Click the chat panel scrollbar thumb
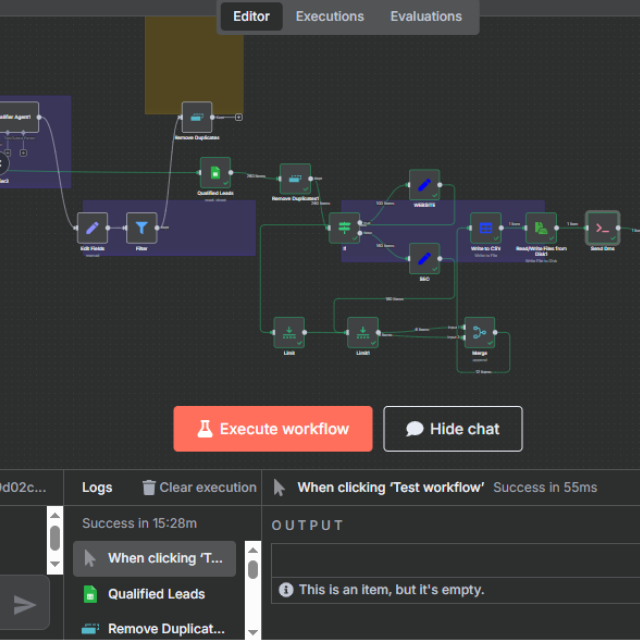 tap(55, 538)
